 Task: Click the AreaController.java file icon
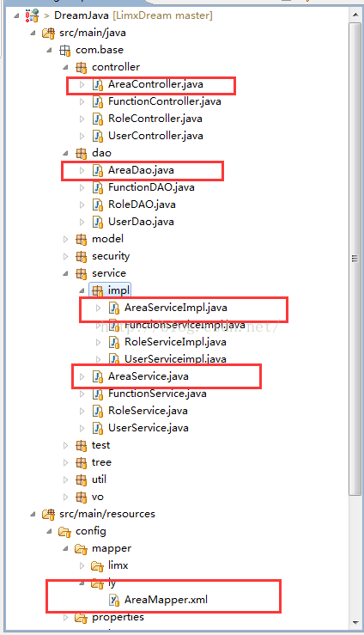tap(98, 84)
